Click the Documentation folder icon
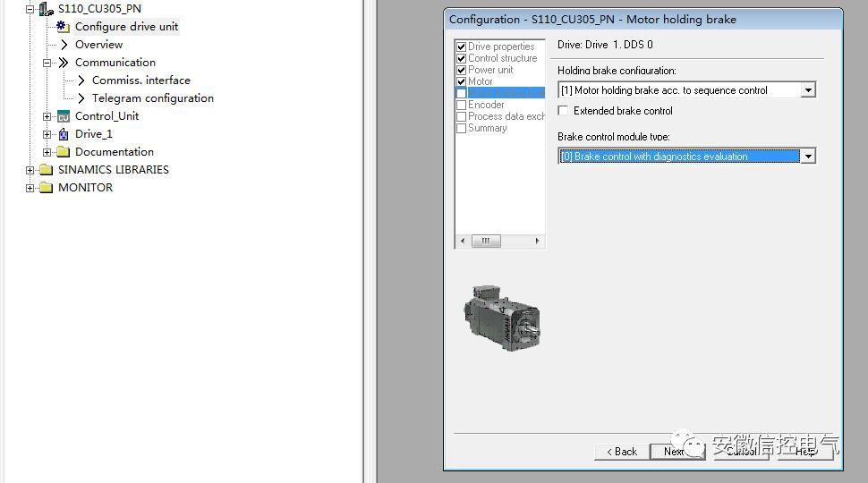 tap(64, 151)
